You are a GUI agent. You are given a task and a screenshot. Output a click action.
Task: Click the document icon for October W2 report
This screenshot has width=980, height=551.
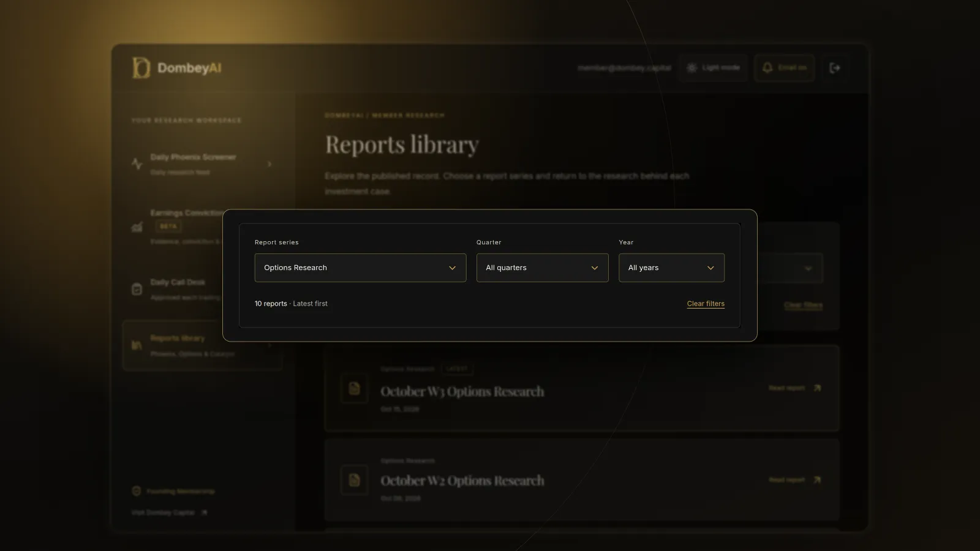tap(355, 480)
